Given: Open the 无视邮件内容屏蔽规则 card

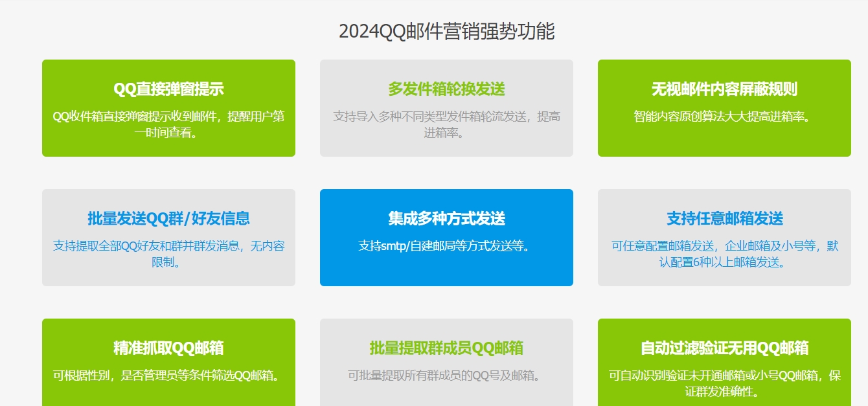Looking at the screenshot, I should pyautogui.click(x=724, y=108).
